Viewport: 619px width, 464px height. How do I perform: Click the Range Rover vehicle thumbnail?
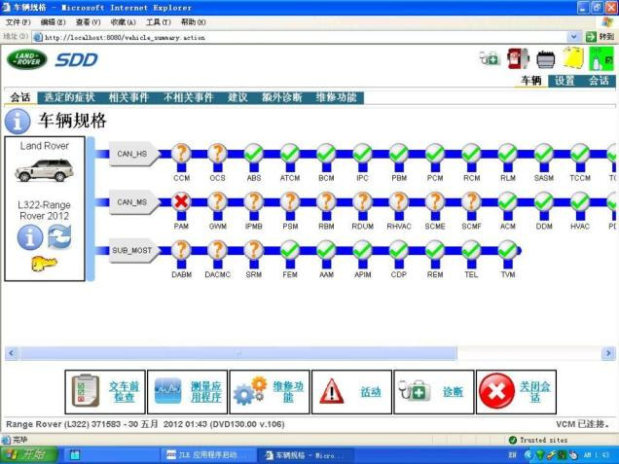44,170
